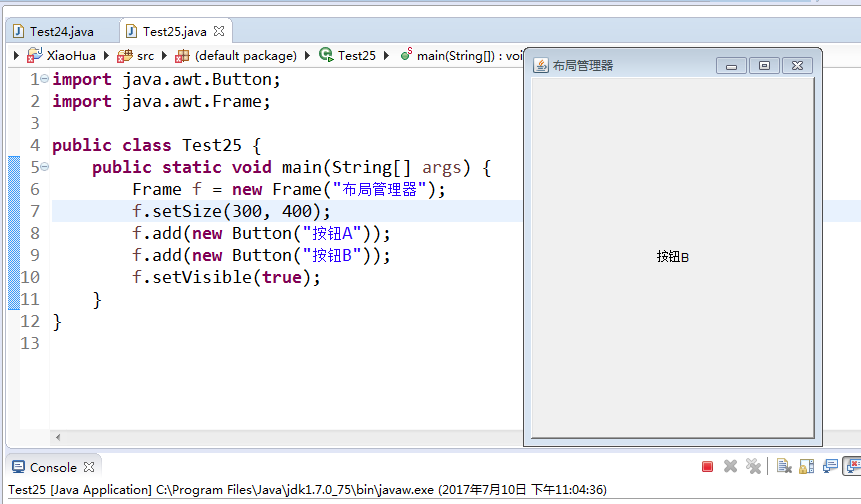The width and height of the screenshot is (861, 504).
Task: Click 按钮B button in the 布局管理器 window
Action: (x=673, y=257)
